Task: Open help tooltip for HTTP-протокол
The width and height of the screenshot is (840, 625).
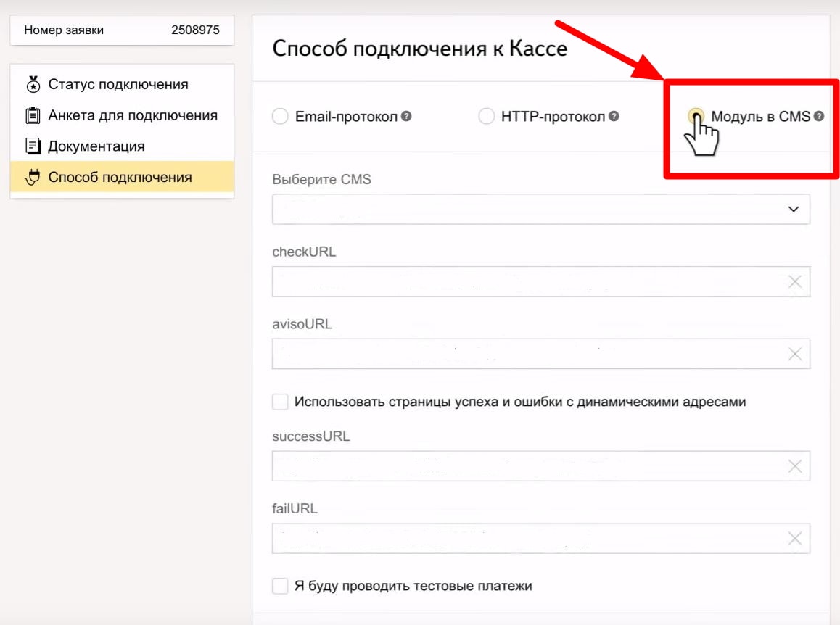Action: coord(614,116)
